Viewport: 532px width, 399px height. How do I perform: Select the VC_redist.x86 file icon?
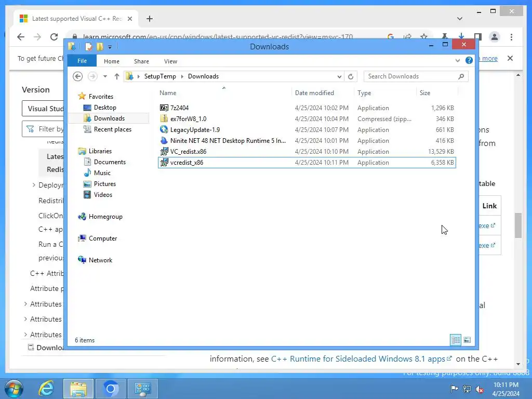164,151
